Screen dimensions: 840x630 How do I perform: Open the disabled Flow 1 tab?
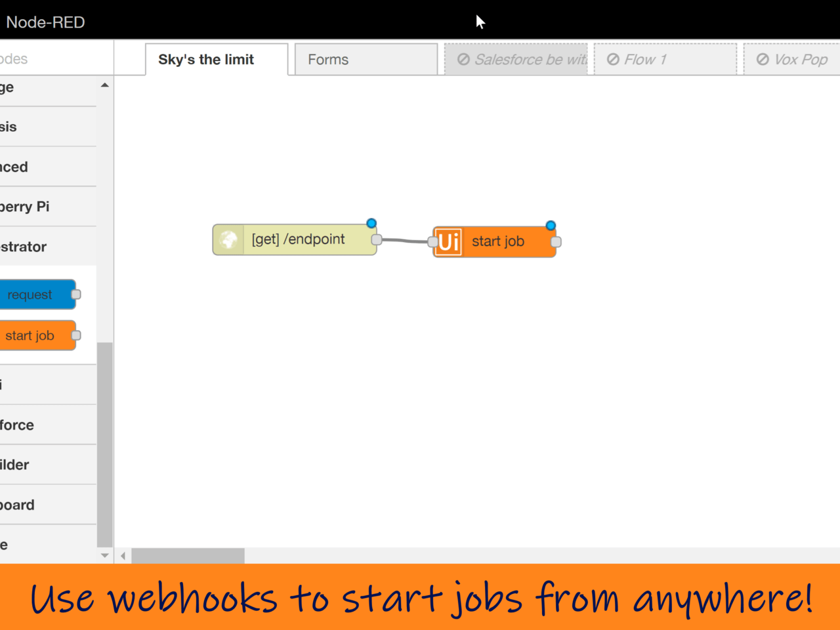pos(665,60)
